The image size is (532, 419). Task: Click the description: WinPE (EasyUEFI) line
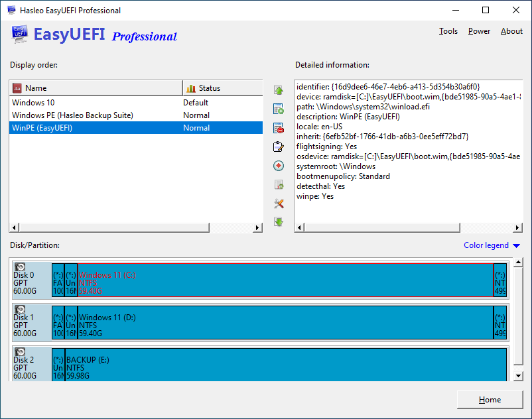point(348,117)
